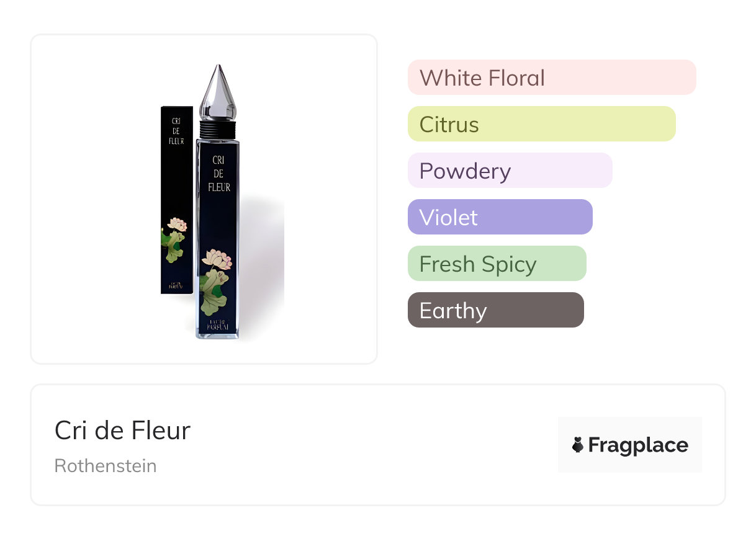The image size is (756, 536).
Task: Click the Fragplace perfume bottle logo icon
Action: 578,445
